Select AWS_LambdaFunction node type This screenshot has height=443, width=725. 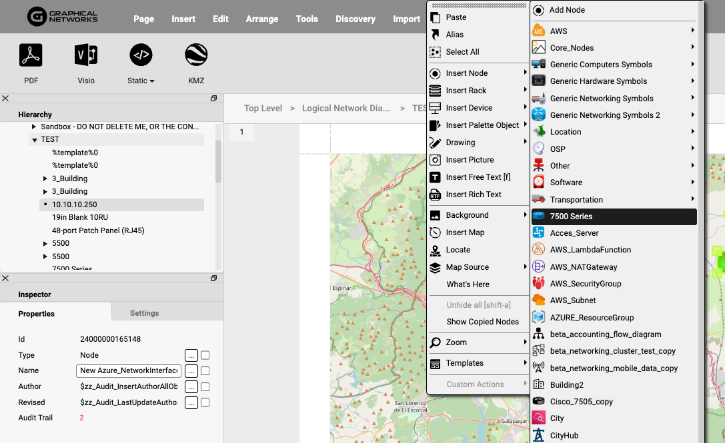point(590,249)
